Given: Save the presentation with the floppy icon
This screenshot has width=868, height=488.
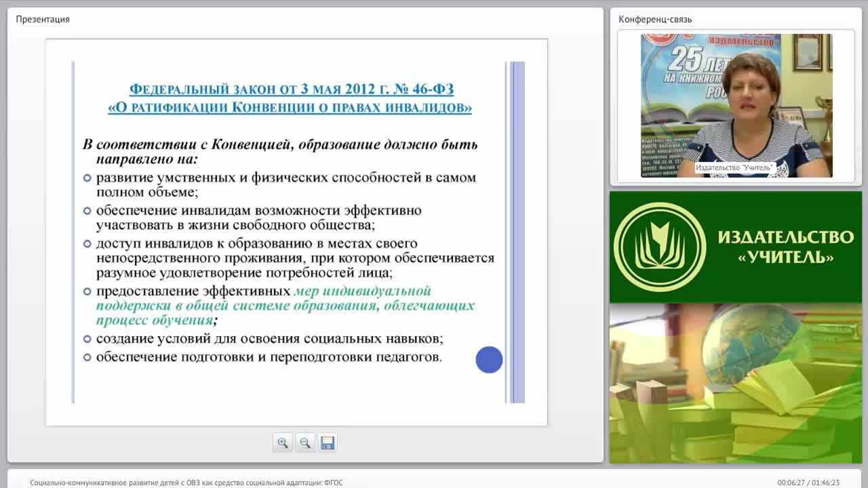Looking at the screenshot, I should tap(328, 443).
